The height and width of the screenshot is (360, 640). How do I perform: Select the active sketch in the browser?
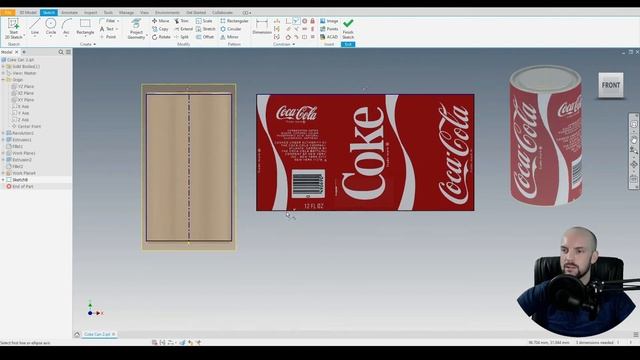17,180
